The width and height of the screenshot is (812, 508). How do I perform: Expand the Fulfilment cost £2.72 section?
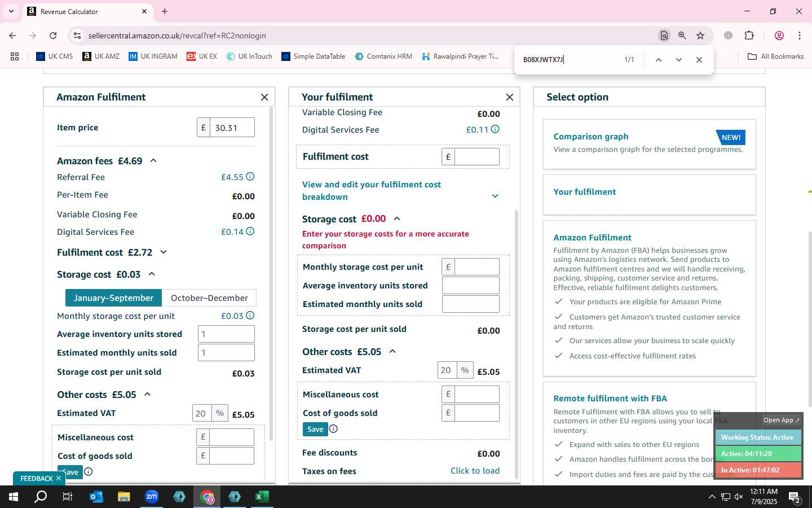[x=164, y=252]
